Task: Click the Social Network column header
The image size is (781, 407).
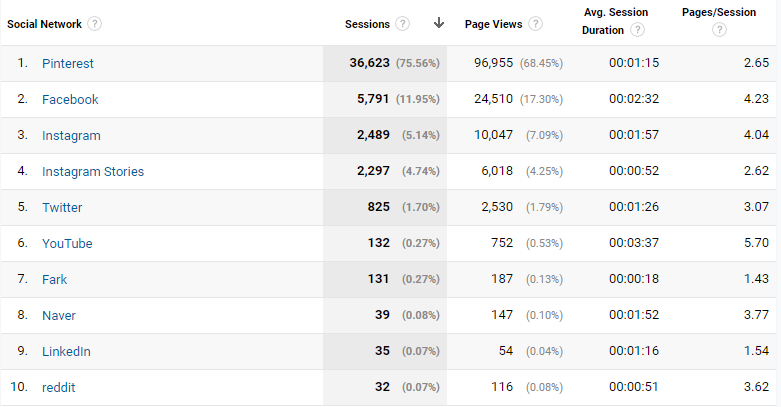Action: coord(44,23)
